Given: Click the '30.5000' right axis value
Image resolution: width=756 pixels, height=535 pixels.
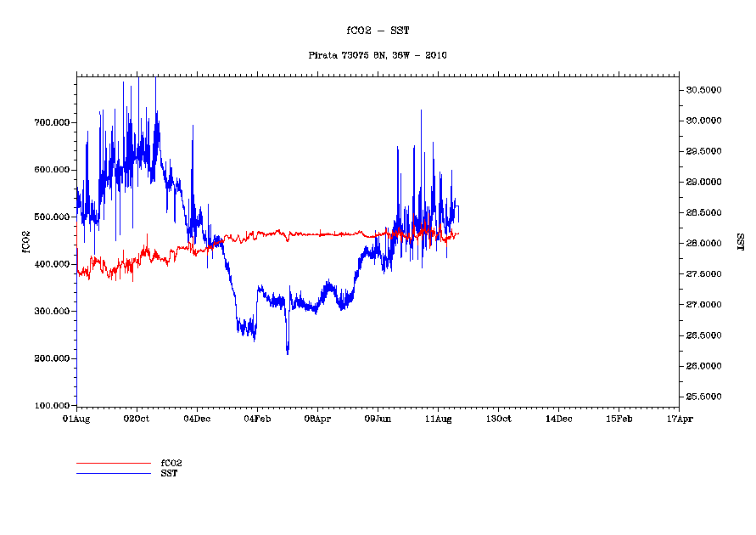Looking at the screenshot, I should [703, 90].
